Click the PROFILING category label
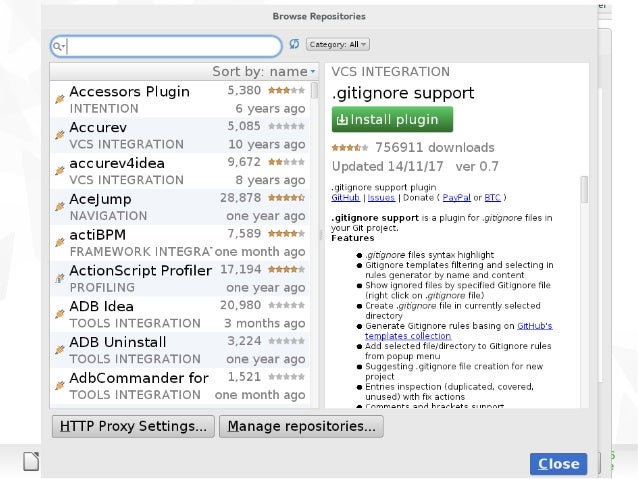This screenshot has width=638, height=479. 102,287
